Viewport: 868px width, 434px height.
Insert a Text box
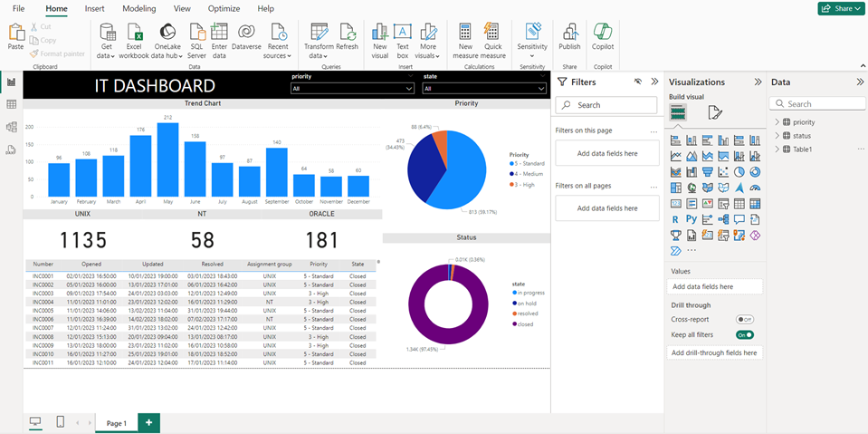click(x=403, y=36)
